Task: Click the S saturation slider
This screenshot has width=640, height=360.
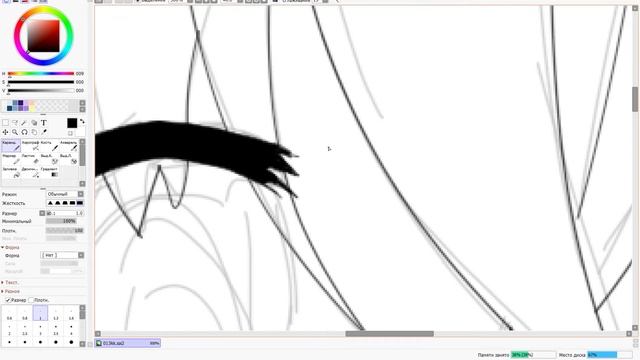Action: click(41, 82)
